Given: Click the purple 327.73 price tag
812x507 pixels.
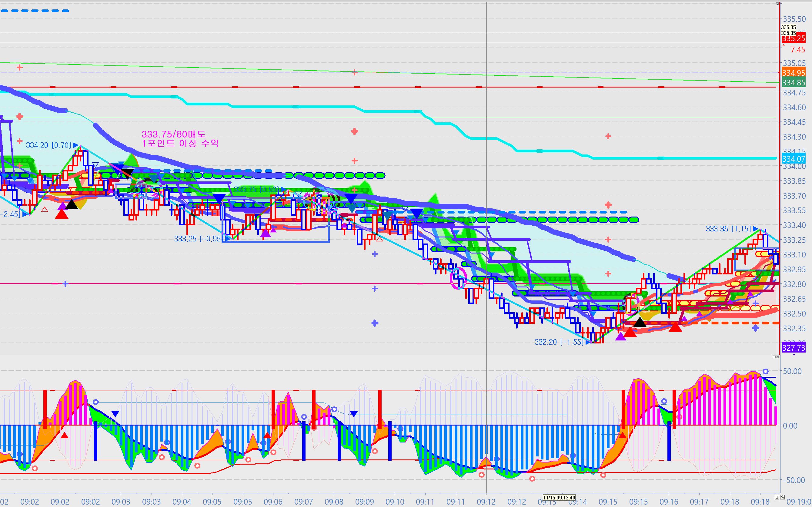Looking at the screenshot, I should tap(793, 348).
